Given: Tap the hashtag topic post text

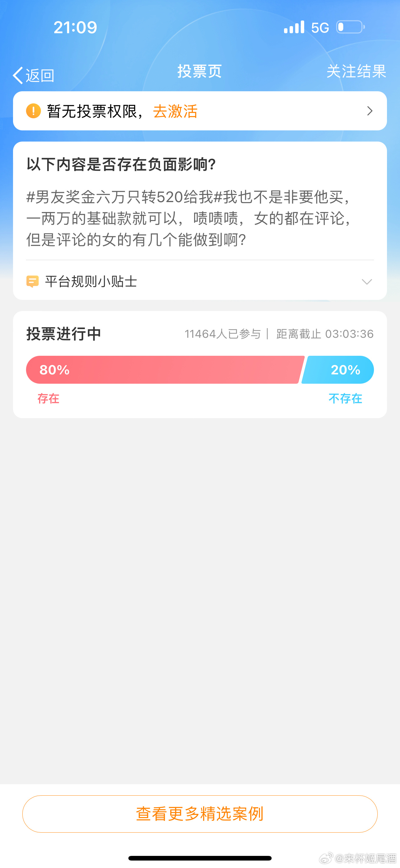Looking at the screenshot, I should tap(189, 218).
